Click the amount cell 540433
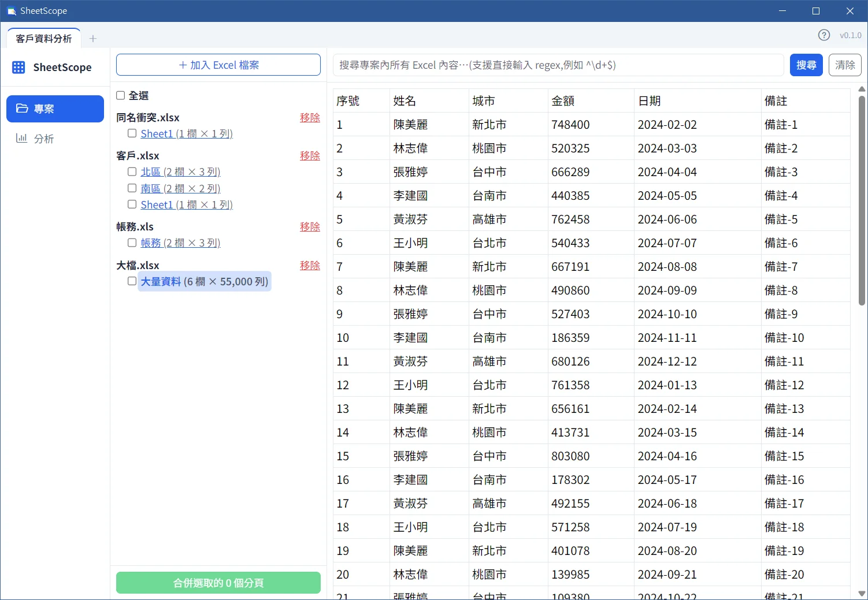 point(591,243)
